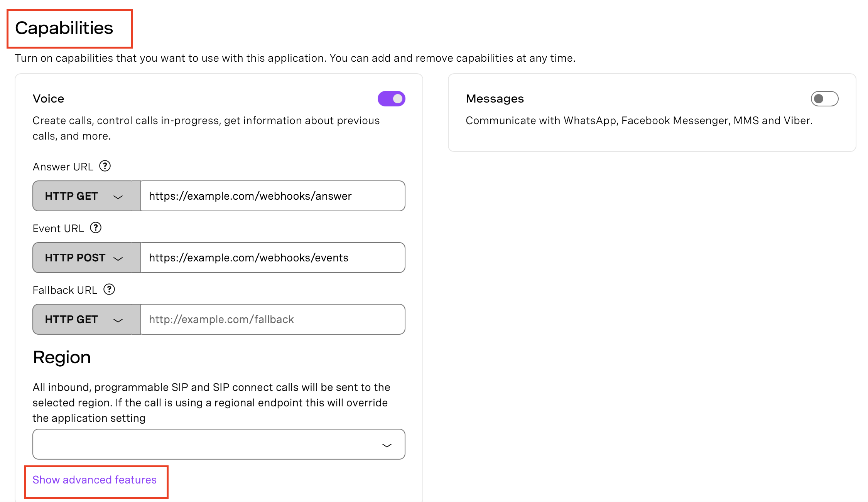Disable the Voice capability toggle
This screenshot has height=502, width=868.
coord(391,99)
